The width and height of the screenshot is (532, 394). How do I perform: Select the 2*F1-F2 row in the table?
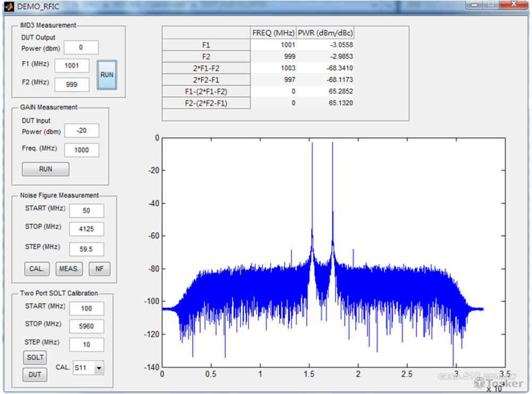coord(206,68)
